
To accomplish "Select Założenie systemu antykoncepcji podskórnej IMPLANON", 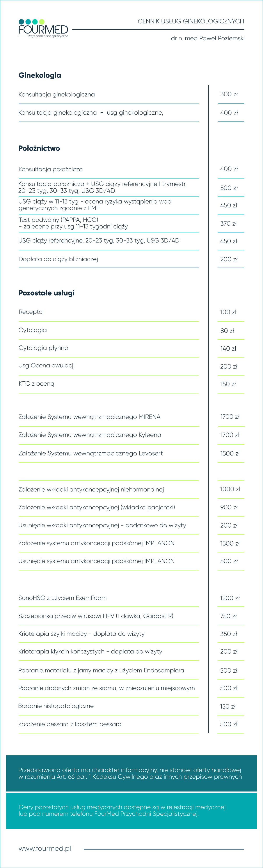I will coord(96,543).
